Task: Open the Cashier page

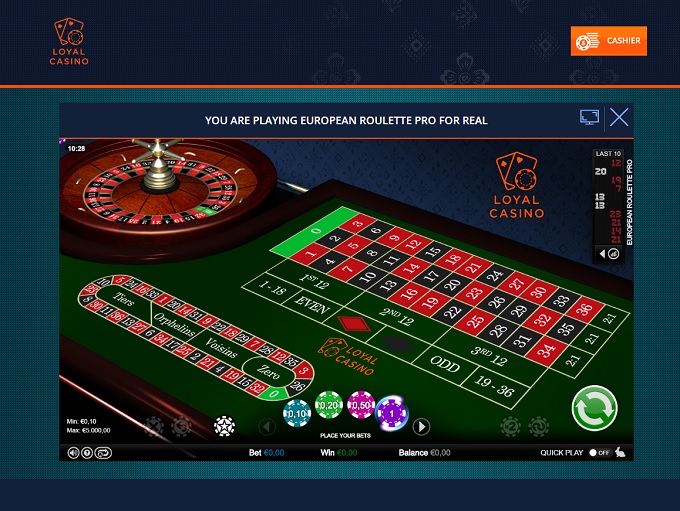Action: pyautogui.click(x=608, y=41)
